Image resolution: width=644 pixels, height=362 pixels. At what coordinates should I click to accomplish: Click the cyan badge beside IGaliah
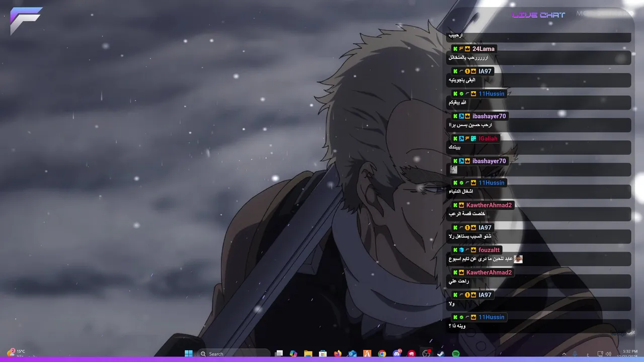473,138
